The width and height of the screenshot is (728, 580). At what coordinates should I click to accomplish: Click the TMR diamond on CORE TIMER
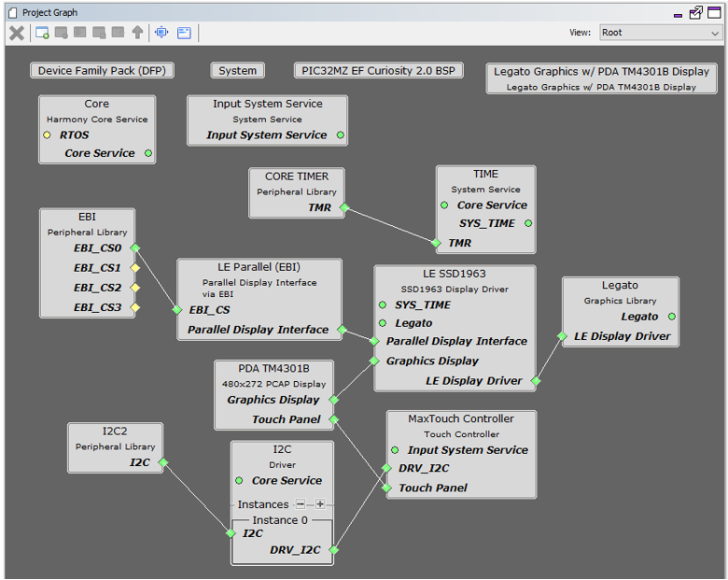click(344, 207)
